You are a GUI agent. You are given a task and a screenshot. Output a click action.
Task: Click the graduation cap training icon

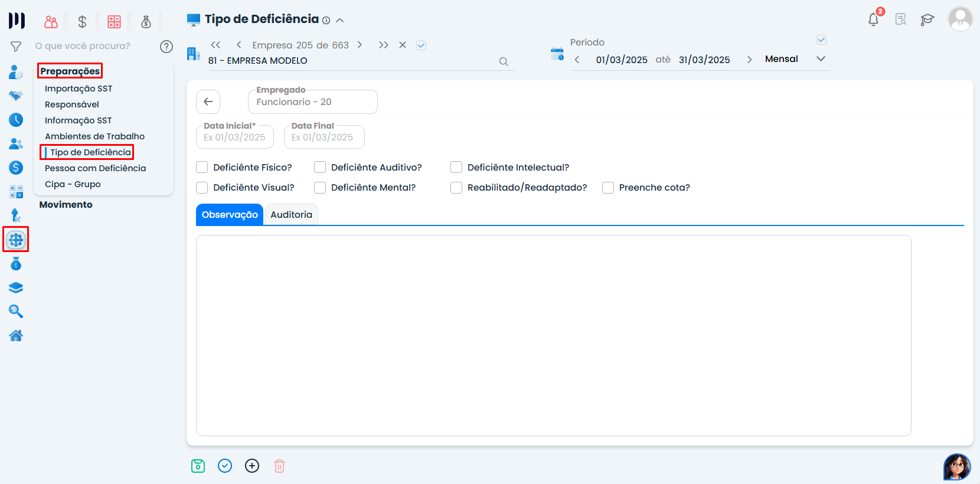click(927, 19)
